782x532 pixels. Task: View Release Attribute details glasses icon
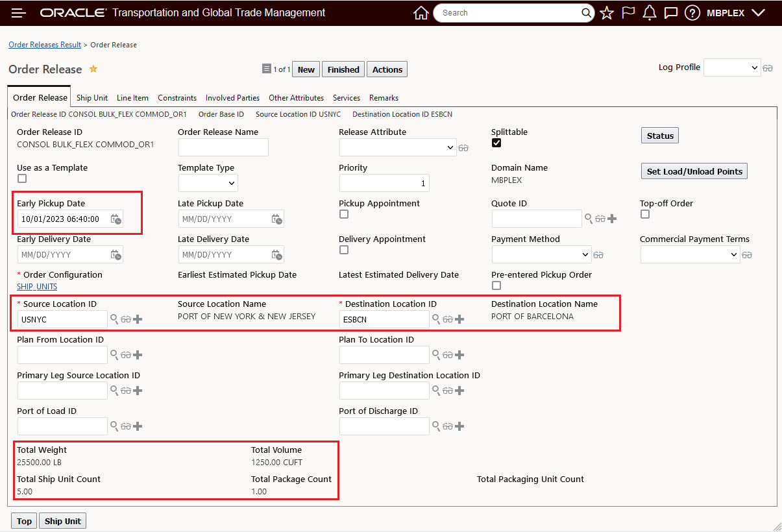(463, 148)
